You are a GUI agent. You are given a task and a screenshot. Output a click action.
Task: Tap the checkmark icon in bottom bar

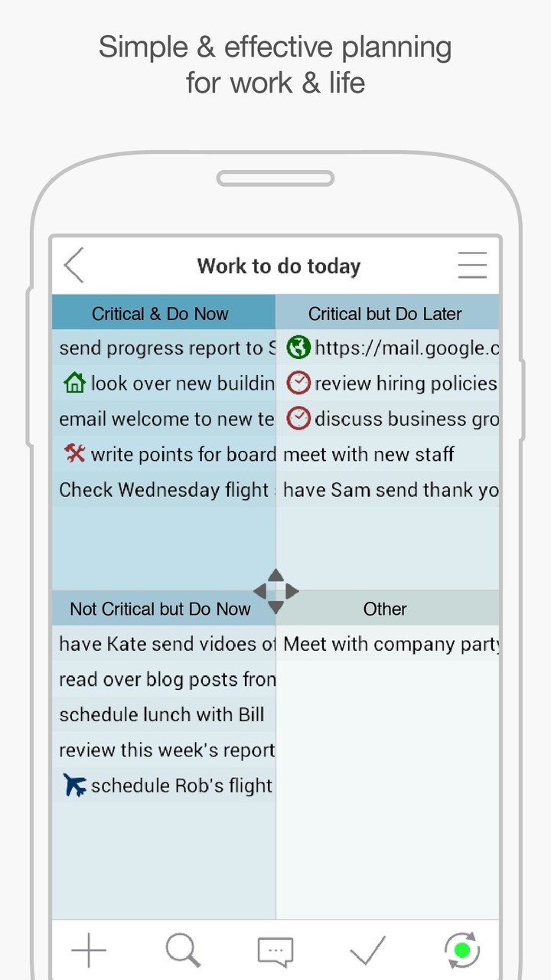click(x=367, y=950)
